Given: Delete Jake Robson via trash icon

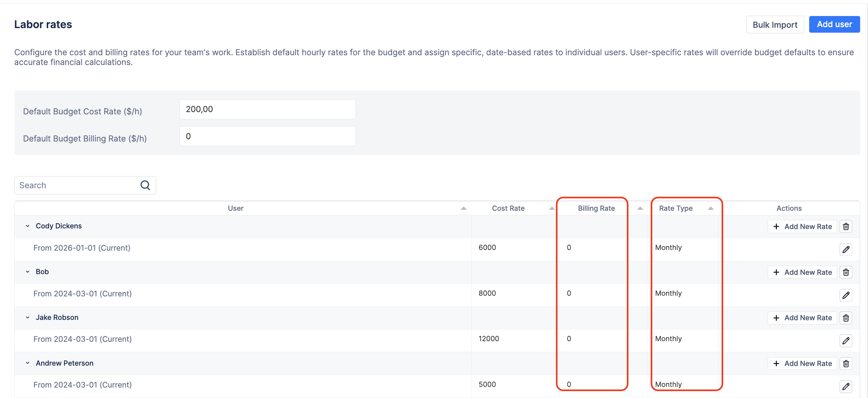Looking at the screenshot, I should (x=846, y=318).
